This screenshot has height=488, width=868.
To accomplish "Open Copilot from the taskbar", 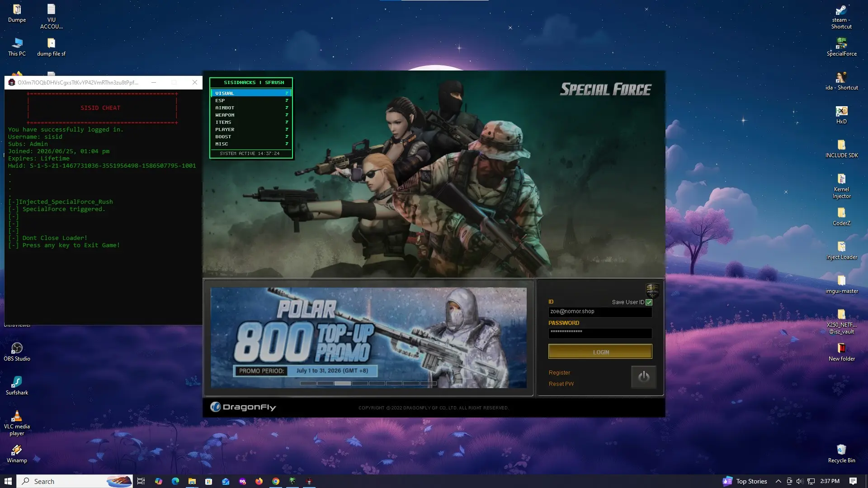I will coord(159,481).
